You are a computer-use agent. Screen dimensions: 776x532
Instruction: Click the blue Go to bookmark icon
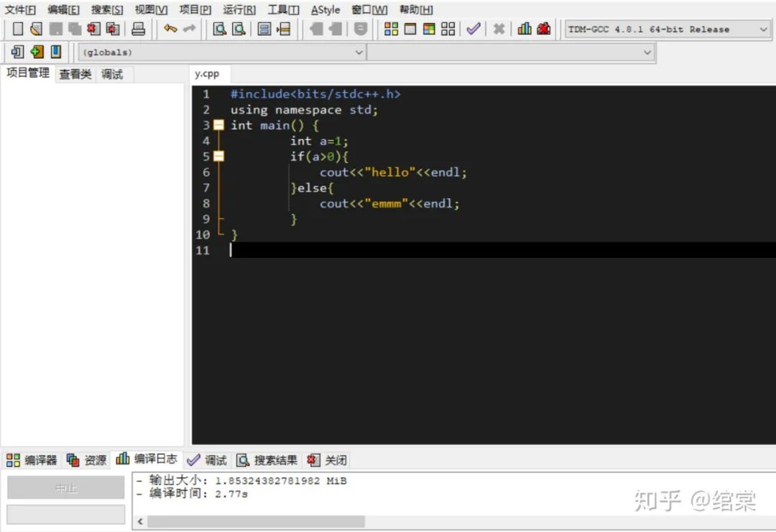[56, 52]
